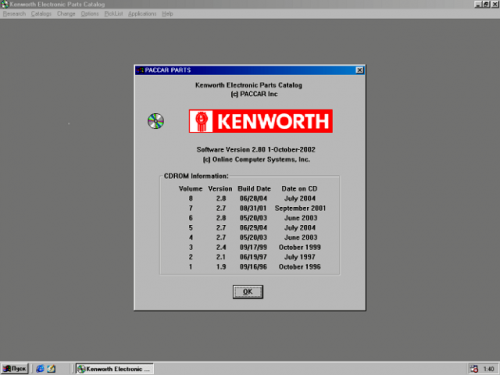Screen dimensions: 500x375
Task: Click 'Software Version 2.80 1-October-2002' text
Action: [x=256, y=150]
